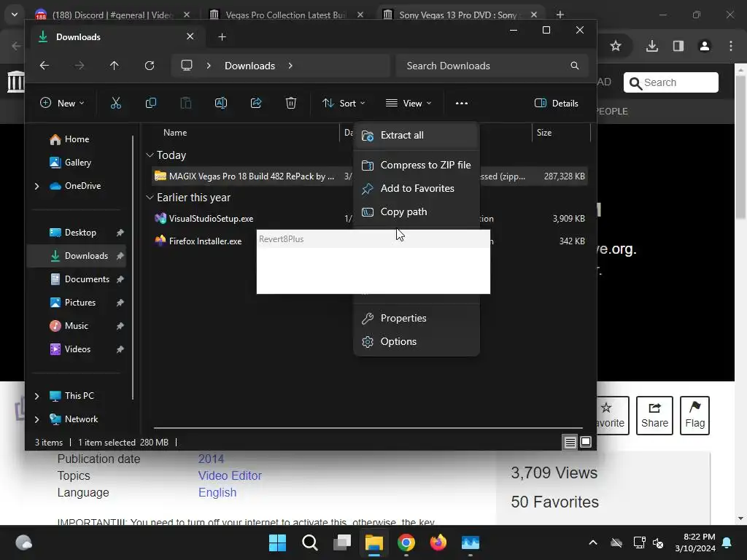Viewport: 747px width, 560px height.
Task: Click the Copy icon in the Explorer toolbar
Action: click(x=150, y=103)
